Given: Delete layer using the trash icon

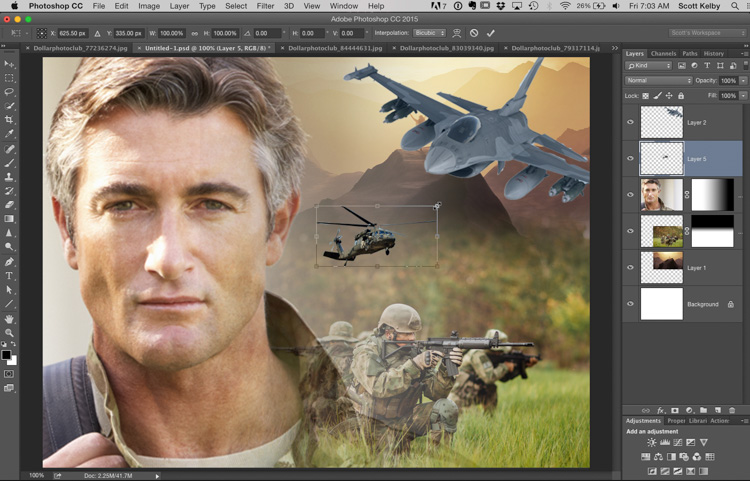Looking at the screenshot, I should pos(732,410).
